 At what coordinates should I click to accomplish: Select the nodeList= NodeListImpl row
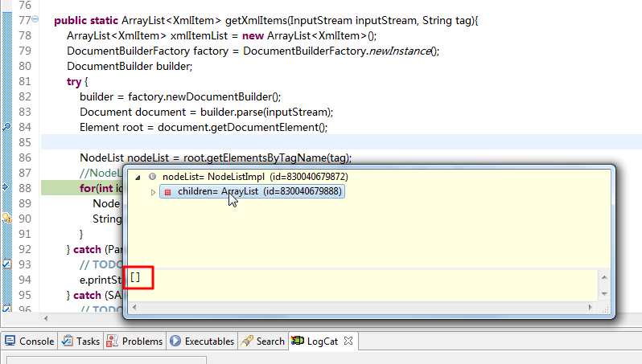[255, 177]
